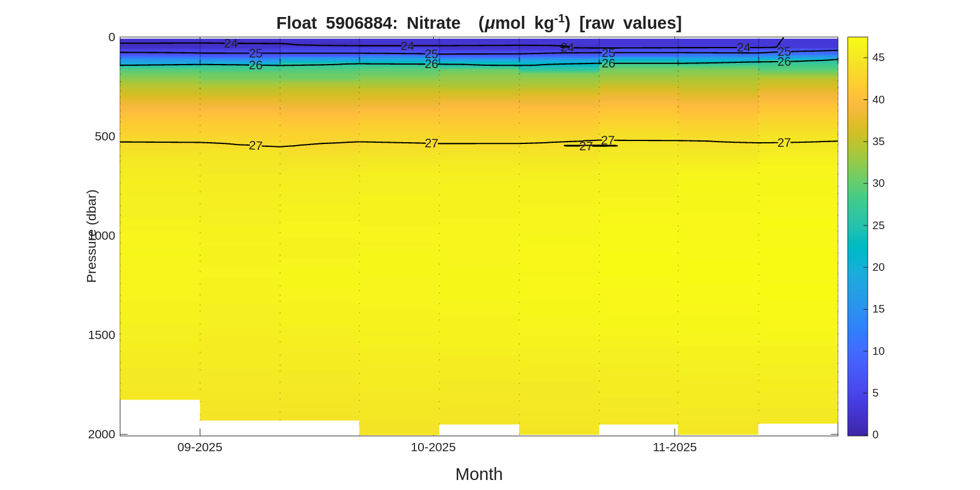Click the leftmost 27 contour label

click(255, 146)
